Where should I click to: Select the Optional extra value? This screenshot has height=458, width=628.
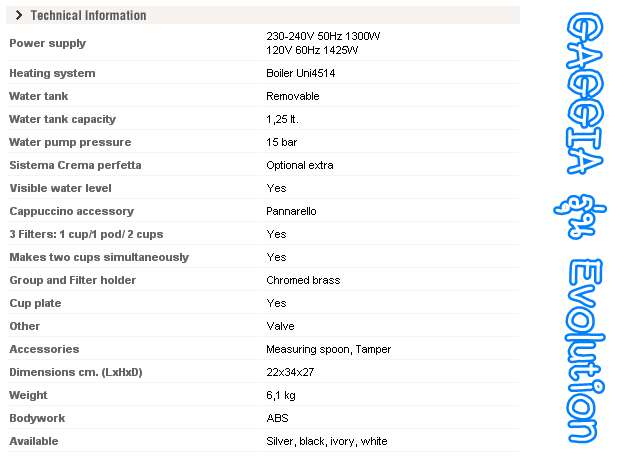coord(300,165)
